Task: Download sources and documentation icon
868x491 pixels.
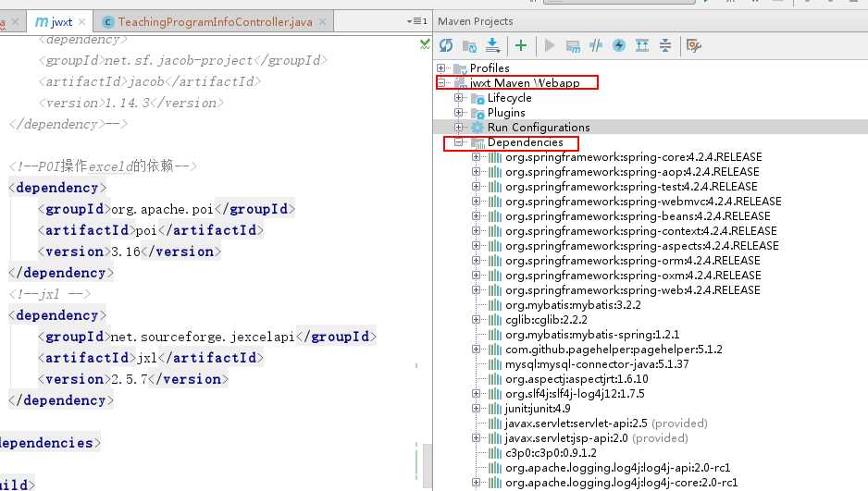Action: tap(492, 45)
